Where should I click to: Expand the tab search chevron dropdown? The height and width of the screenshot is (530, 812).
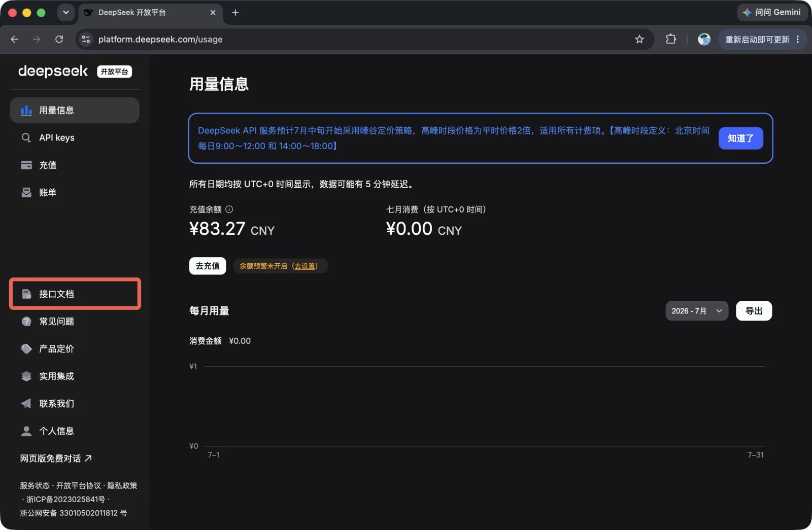tap(66, 13)
